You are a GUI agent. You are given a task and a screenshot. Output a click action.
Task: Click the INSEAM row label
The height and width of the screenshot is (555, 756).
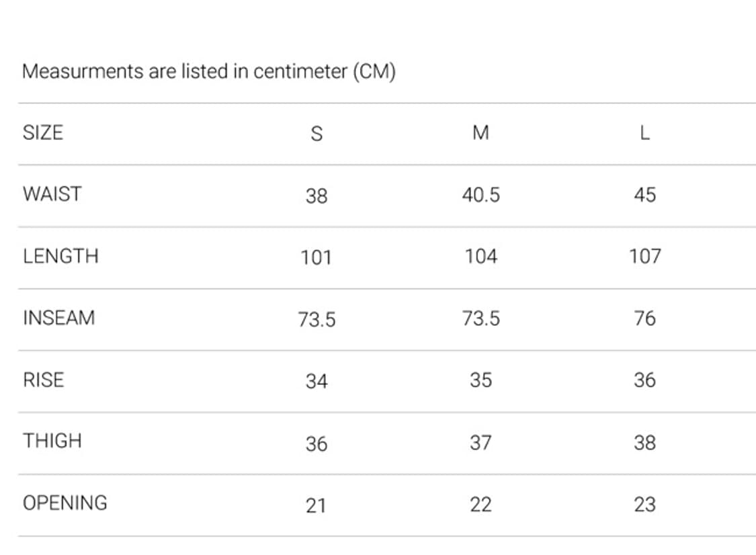(59, 318)
